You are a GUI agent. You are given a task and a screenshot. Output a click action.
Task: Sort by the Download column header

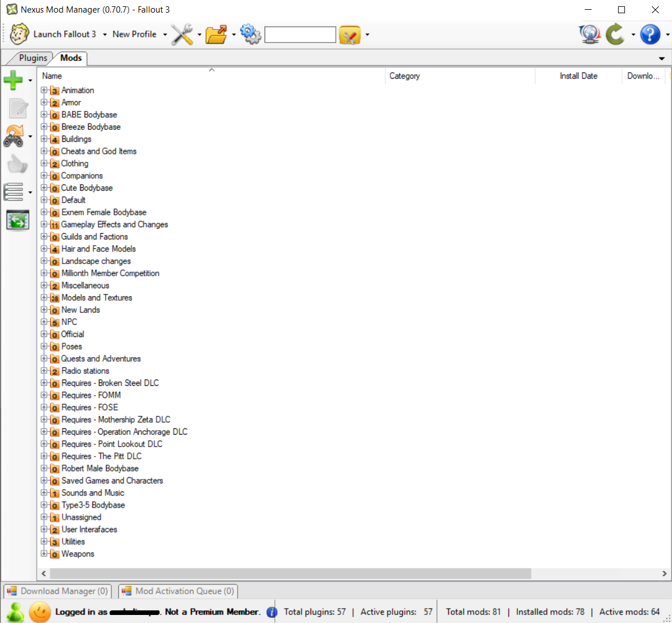coord(643,76)
